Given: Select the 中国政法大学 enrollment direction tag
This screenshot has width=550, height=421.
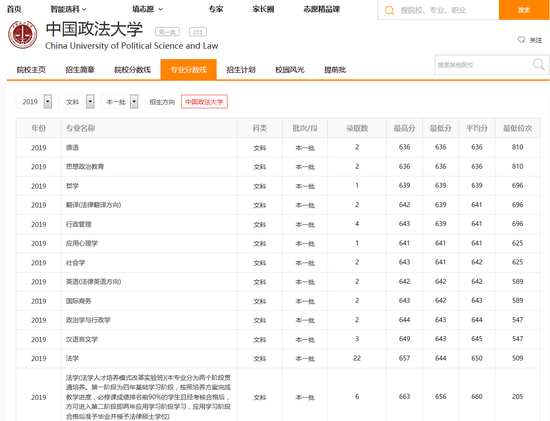Looking at the screenshot, I should tap(204, 102).
